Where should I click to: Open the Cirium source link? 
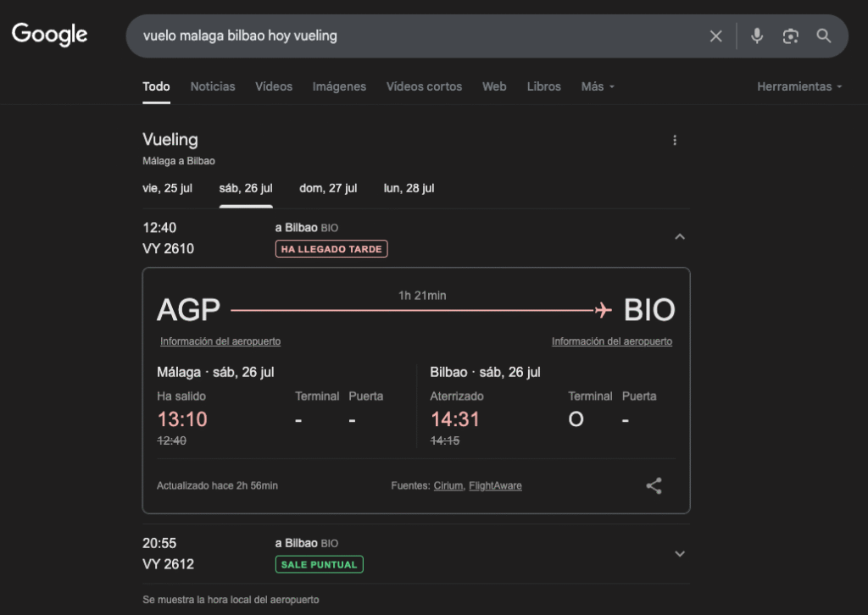coord(448,485)
